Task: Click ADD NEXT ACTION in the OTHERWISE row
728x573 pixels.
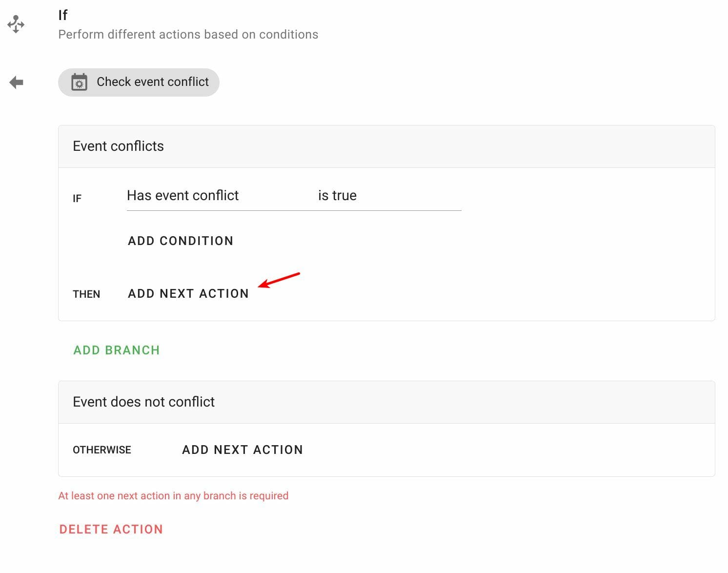Action: tap(243, 450)
